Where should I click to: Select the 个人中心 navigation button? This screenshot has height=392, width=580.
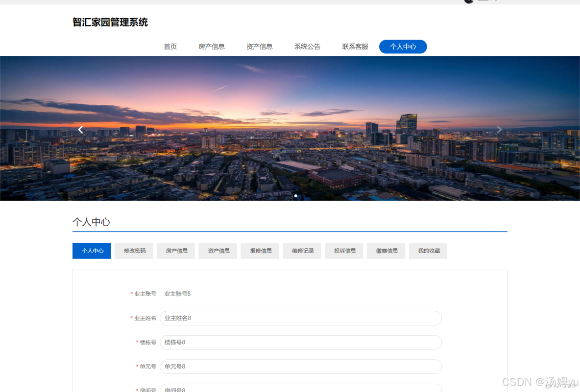403,46
